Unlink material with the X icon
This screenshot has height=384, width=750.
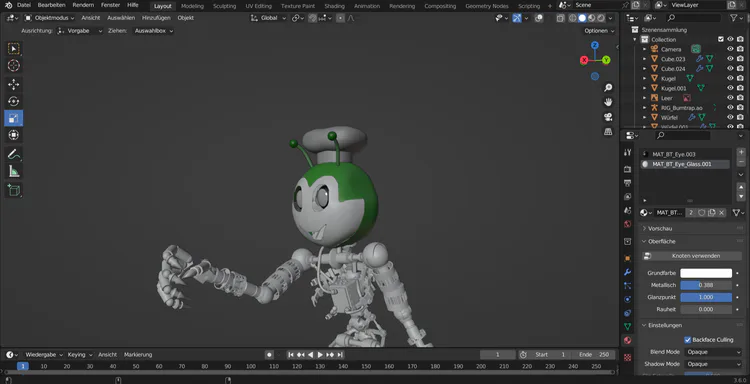pyautogui.click(x=722, y=213)
